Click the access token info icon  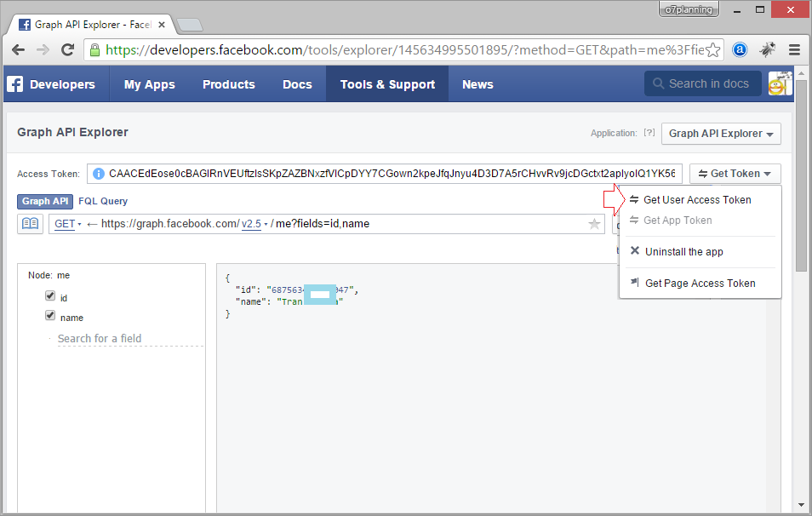tap(99, 174)
